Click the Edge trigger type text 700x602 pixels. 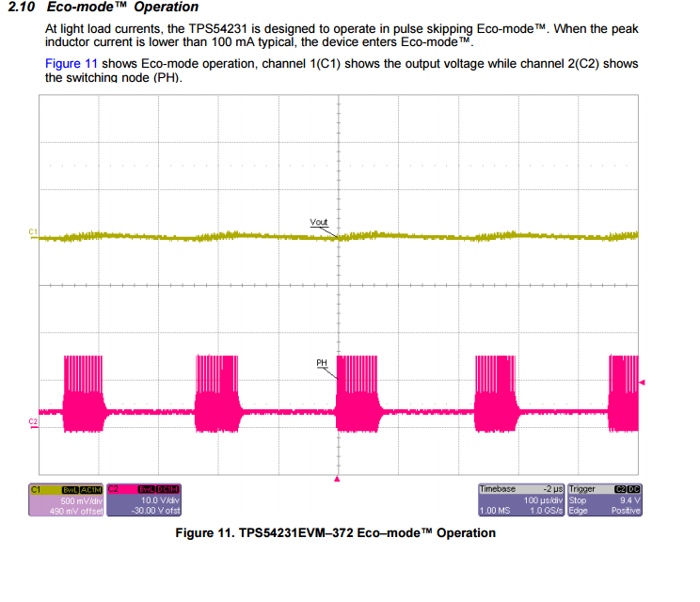[x=578, y=511]
